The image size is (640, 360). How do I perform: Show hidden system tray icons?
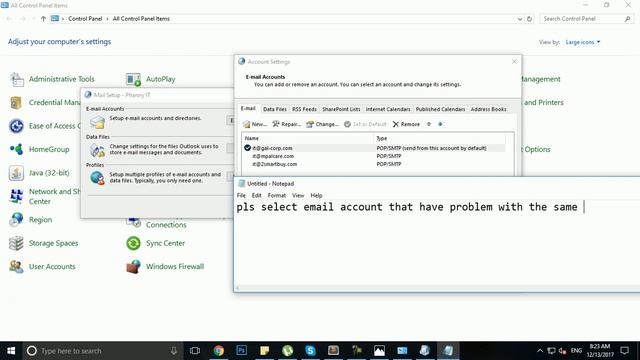(x=540, y=351)
